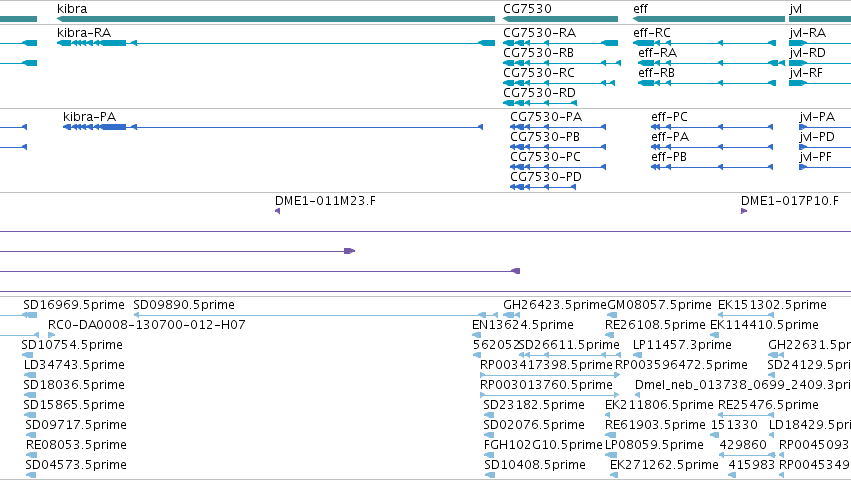Click the RE25476.5prime EST label
851x480 pixels.
click(768, 405)
